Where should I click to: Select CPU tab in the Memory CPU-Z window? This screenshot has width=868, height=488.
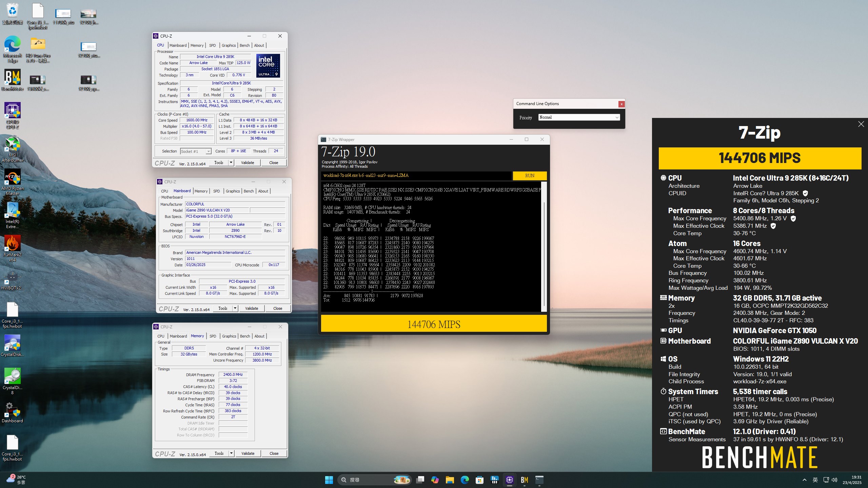pos(161,336)
